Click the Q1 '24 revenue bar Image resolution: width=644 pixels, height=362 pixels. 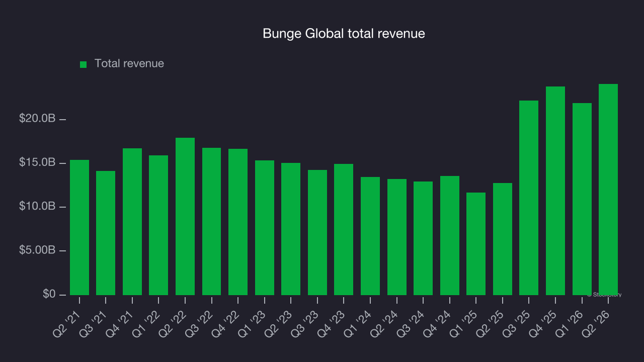tap(370, 236)
